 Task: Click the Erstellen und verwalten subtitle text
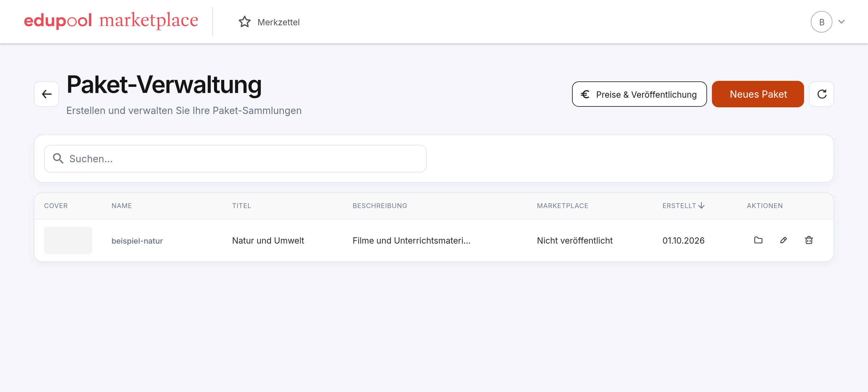[x=184, y=111]
